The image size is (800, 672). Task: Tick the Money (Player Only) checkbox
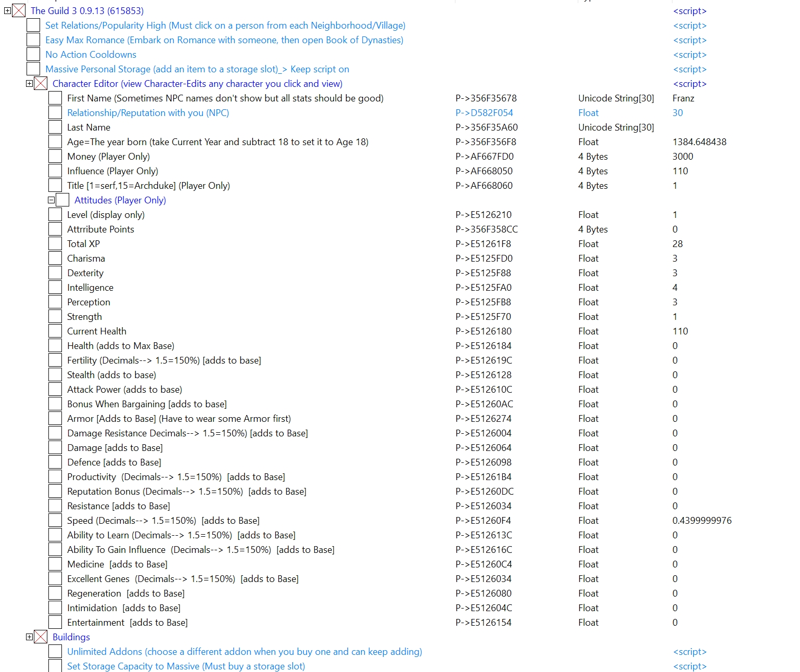coord(55,156)
